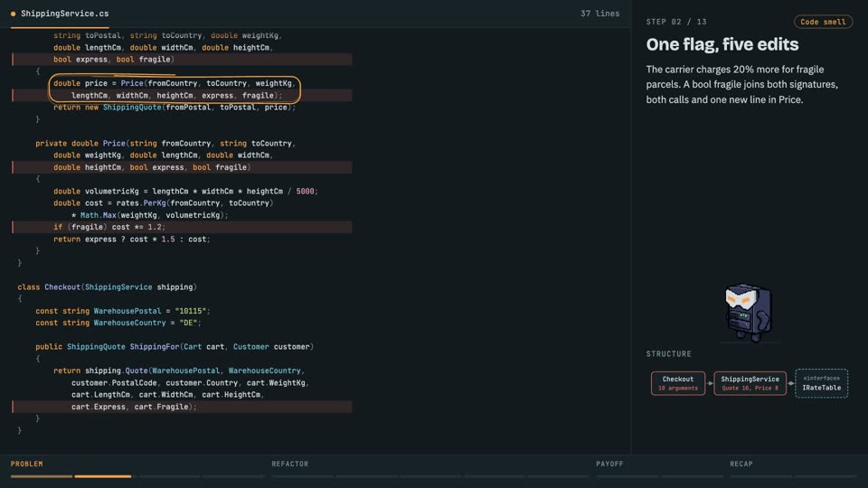The image size is (868, 488).
Task: Open the ShippingService.cs file tab
Action: click(60, 14)
